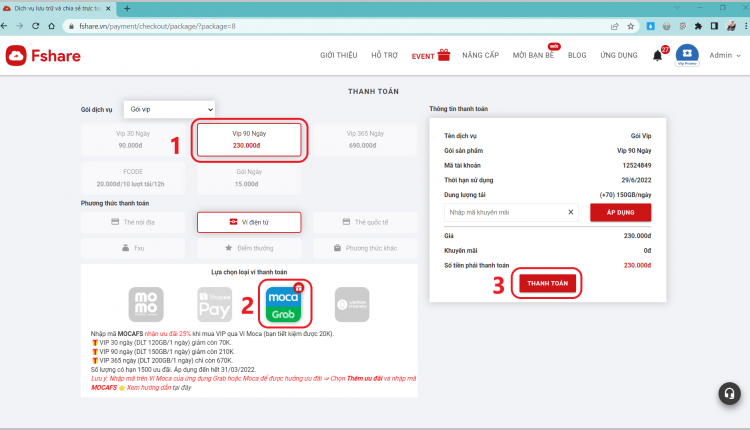Screen dimensions: 750x430
Task: Click the Số tiền phải thanh toán 230.000đ value
Action: (x=637, y=265)
